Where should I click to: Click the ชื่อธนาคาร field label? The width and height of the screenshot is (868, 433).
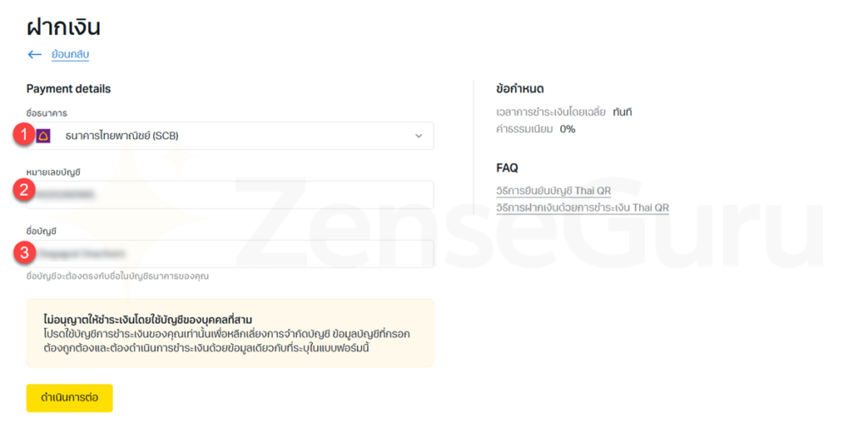[x=47, y=114]
